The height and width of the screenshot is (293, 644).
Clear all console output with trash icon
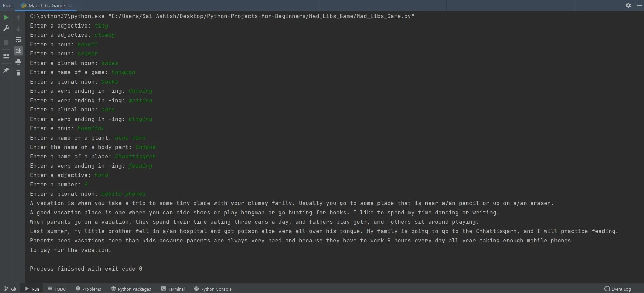tap(18, 73)
